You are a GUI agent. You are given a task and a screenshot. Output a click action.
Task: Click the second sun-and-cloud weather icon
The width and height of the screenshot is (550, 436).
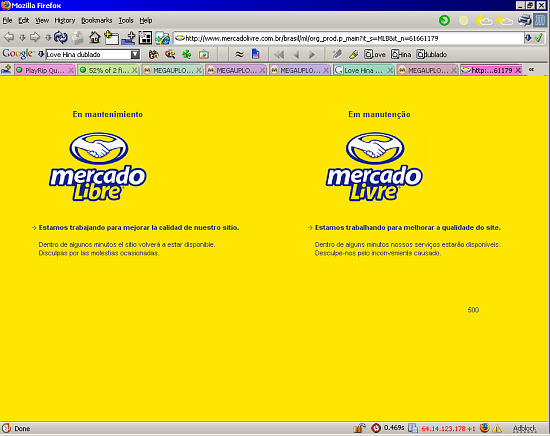[504, 21]
